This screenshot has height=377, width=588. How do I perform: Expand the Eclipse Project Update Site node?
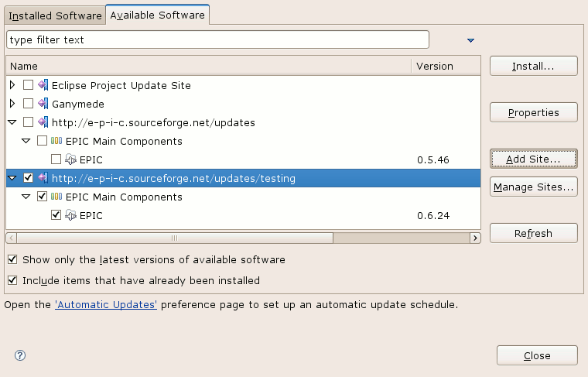12,85
